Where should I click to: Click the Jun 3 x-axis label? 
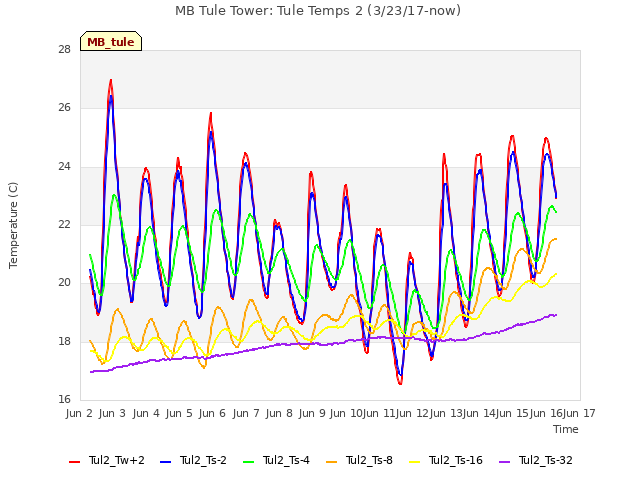(113, 413)
